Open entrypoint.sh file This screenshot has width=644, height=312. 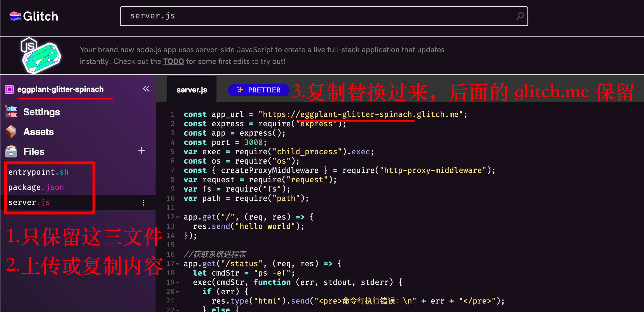[x=38, y=172]
